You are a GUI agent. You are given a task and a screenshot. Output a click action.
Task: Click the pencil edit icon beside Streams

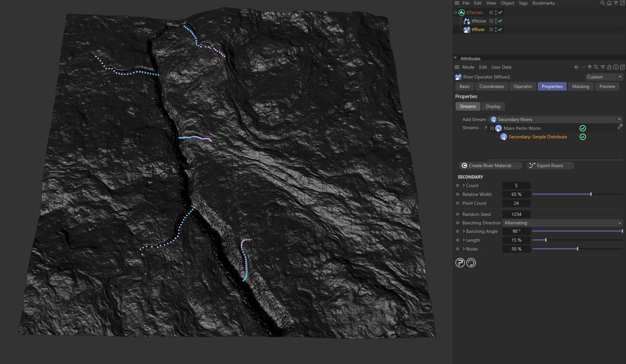(x=620, y=127)
